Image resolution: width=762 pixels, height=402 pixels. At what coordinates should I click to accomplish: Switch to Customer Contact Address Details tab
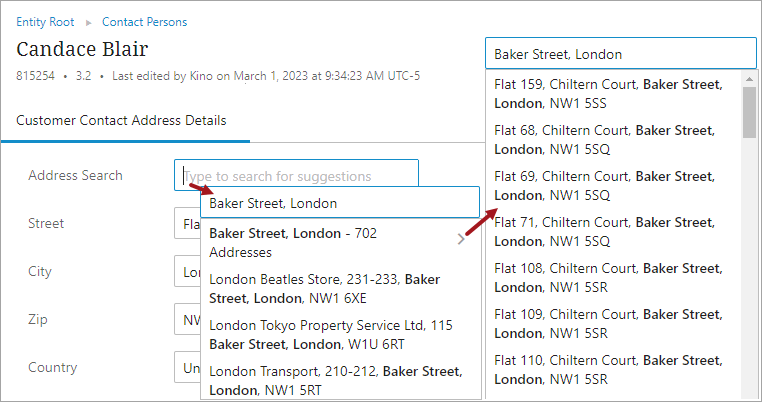pyautogui.click(x=121, y=121)
